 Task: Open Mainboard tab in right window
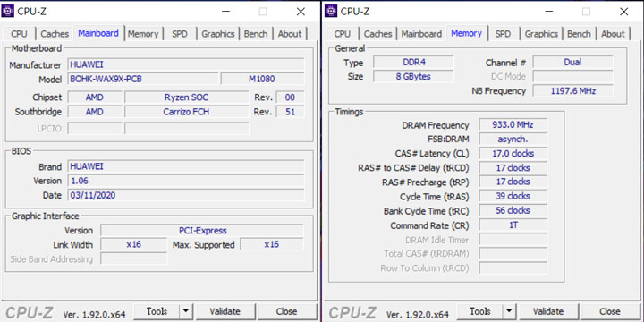(421, 34)
